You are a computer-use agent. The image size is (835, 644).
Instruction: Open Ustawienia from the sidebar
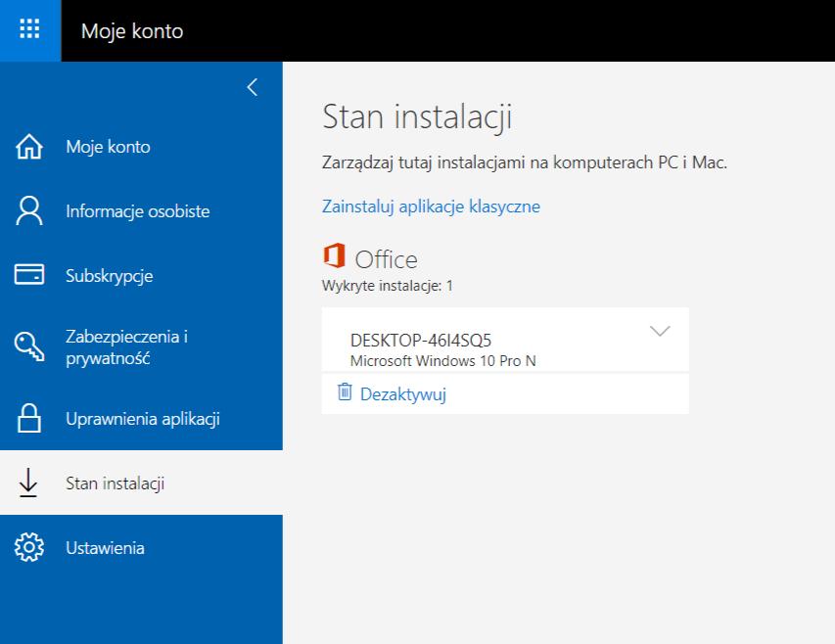pyautogui.click(x=141, y=547)
